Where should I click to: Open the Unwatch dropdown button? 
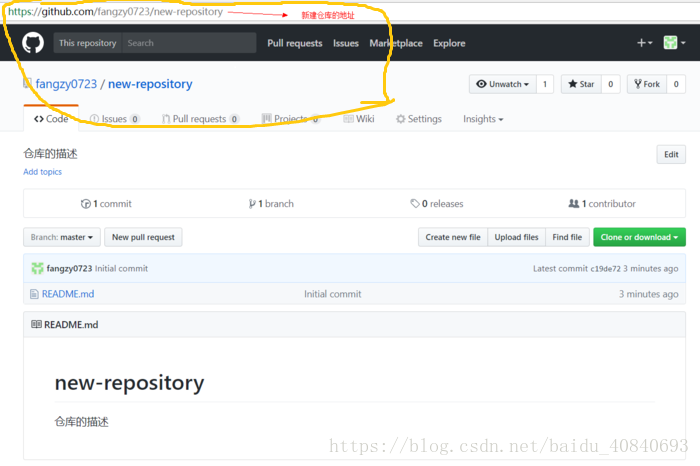click(x=503, y=84)
